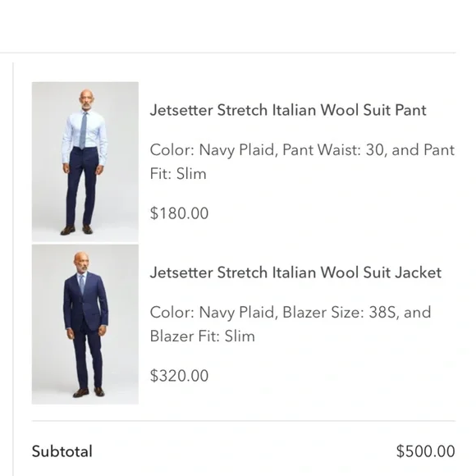
Task: Click Jetsetter Stretch Italian Wool Suit Pant title
Action: click(288, 110)
